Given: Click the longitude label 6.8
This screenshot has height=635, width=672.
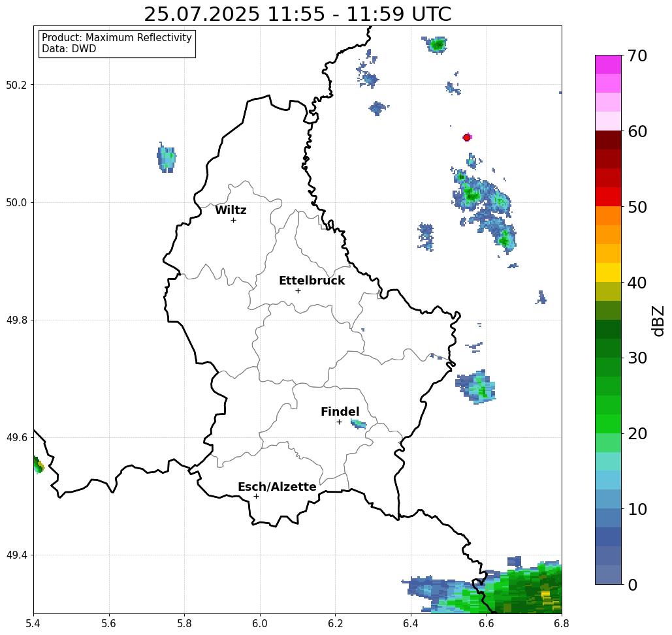Looking at the screenshot, I should pos(562,623).
